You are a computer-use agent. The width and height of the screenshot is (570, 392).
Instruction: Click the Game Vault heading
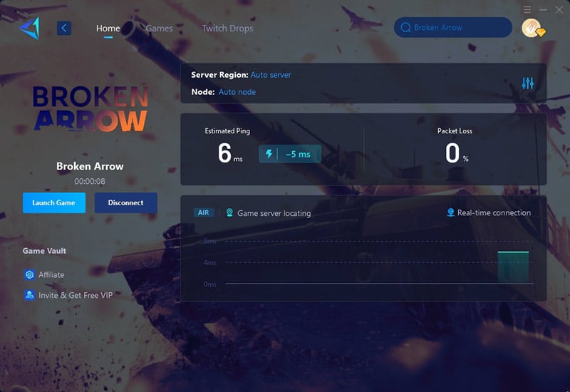point(44,251)
